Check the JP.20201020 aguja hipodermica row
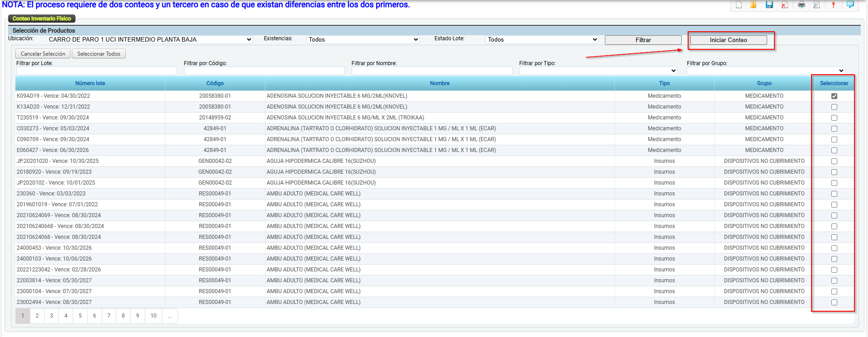 [834, 161]
